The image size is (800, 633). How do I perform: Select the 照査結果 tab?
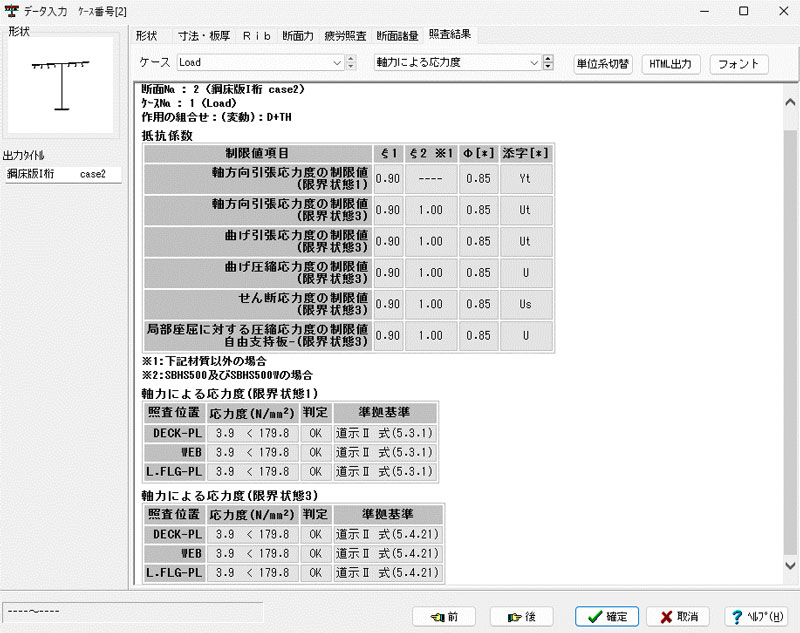click(x=449, y=35)
